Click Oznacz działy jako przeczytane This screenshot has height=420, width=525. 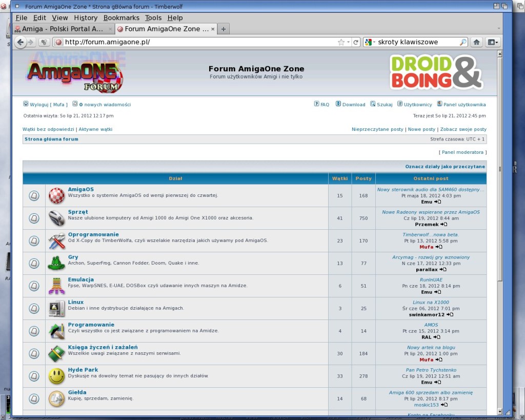pyautogui.click(x=445, y=167)
